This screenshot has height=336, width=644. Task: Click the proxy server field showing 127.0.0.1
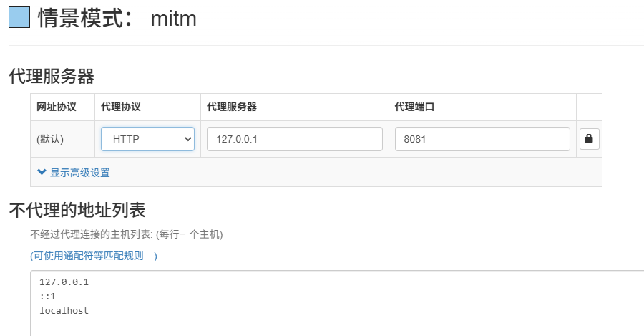point(295,139)
